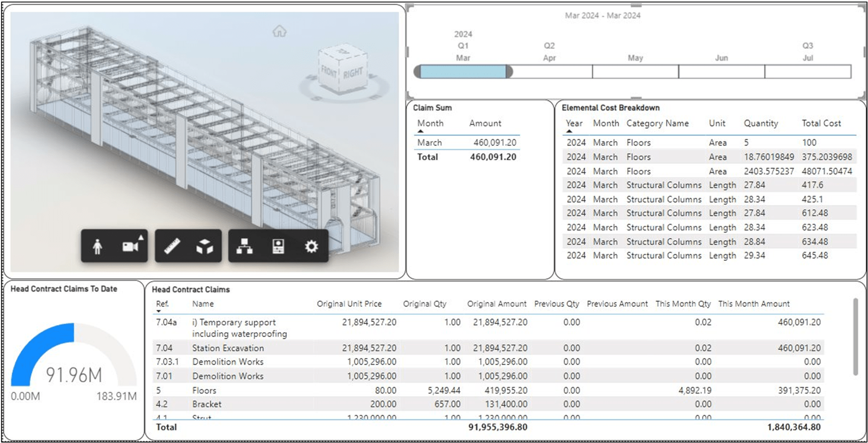The width and height of the screenshot is (868, 443).
Task: Click total this month 1,840,364.80
Action: coord(794,427)
